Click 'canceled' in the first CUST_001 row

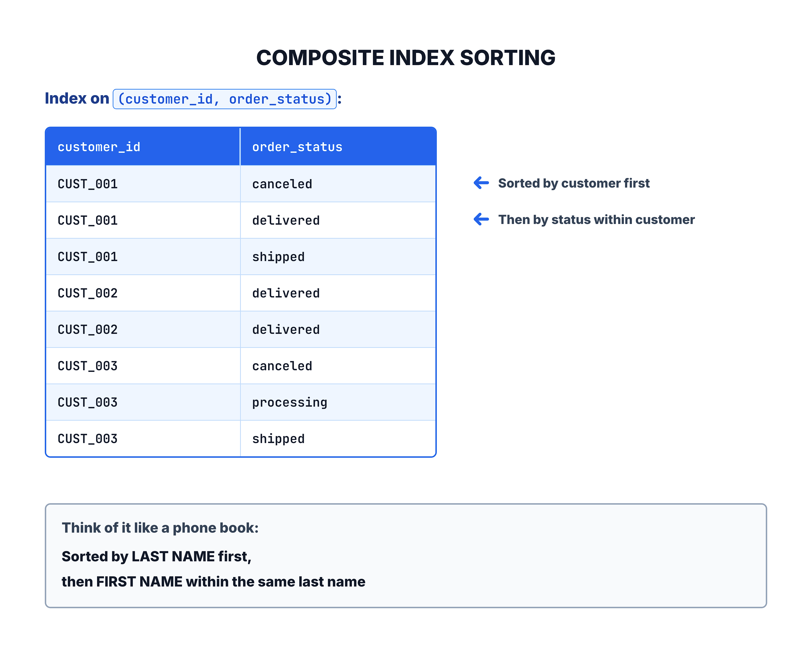pyautogui.click(x=282, y=184)
